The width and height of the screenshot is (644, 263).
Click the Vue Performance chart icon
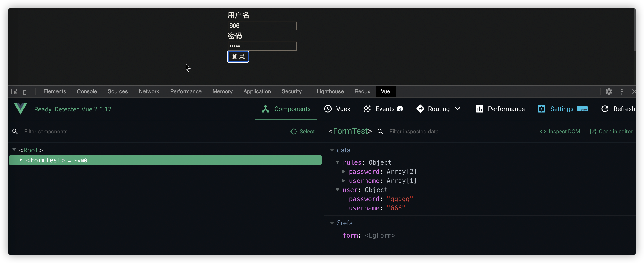(479, 109)
